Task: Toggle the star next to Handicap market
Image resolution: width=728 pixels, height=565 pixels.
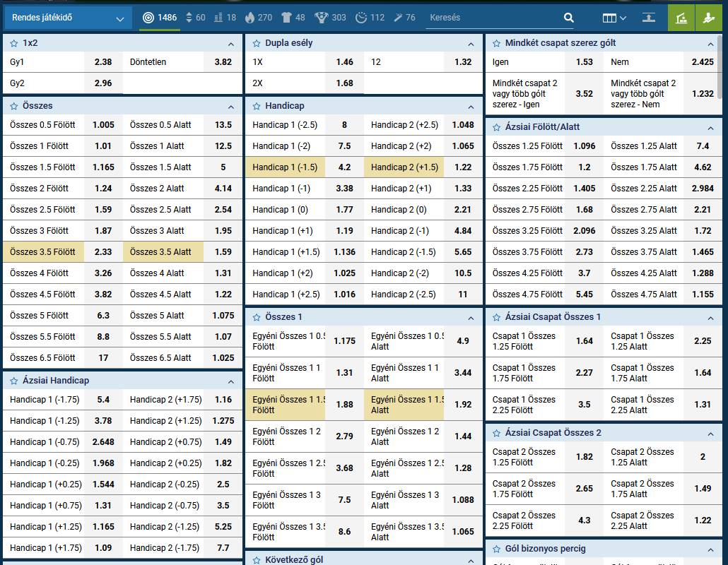Action: (x=257, y=106)
